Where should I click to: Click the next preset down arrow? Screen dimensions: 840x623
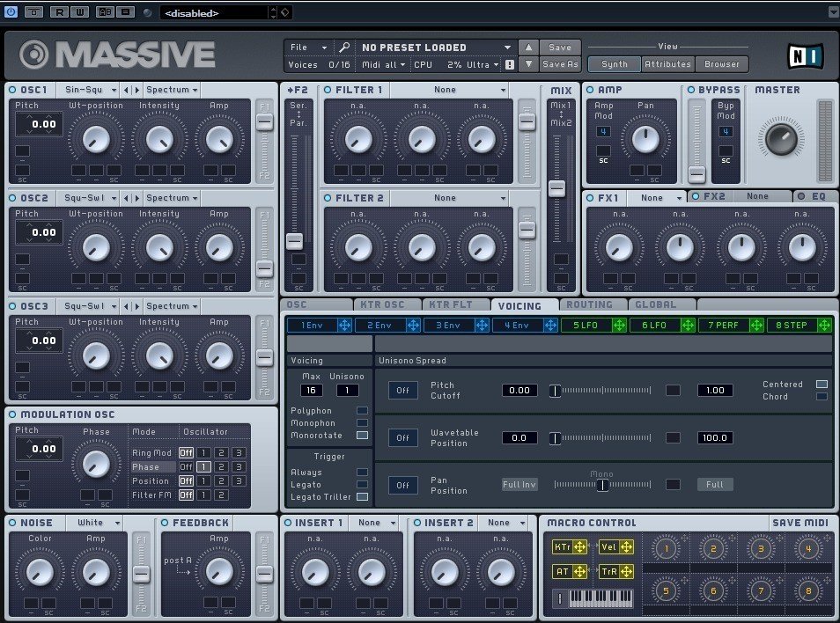(529, 64)
